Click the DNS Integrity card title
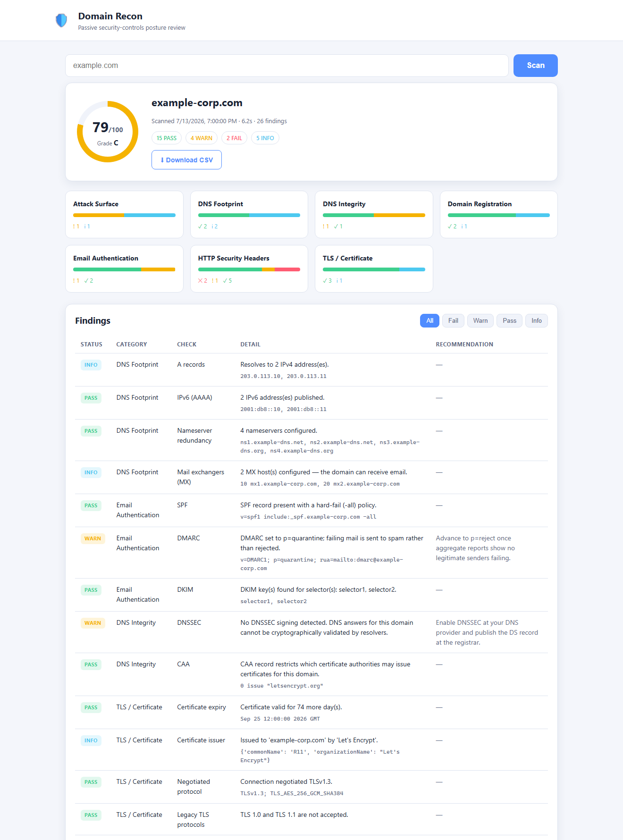 344,204
